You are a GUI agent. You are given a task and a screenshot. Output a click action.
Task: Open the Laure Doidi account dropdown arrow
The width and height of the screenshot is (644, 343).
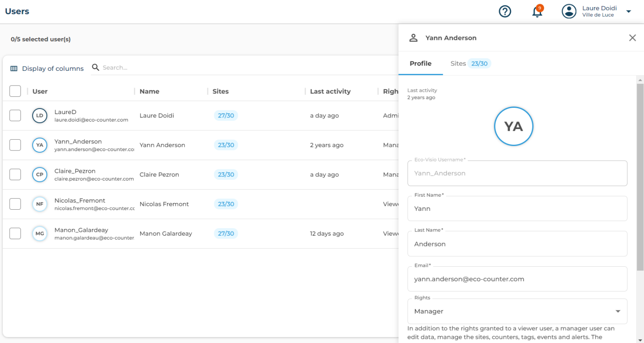click(628, 12)
